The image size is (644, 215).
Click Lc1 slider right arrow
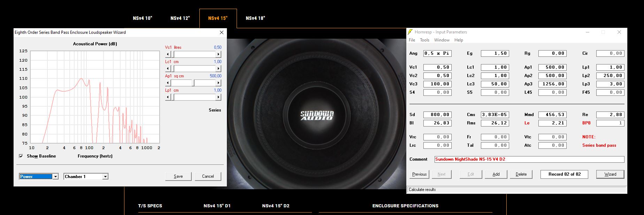[219, 69]
